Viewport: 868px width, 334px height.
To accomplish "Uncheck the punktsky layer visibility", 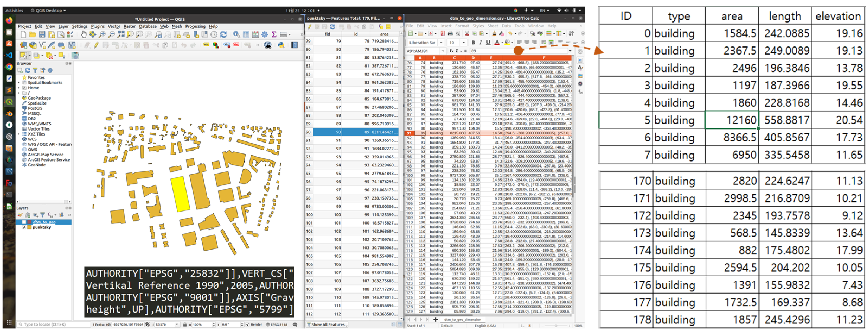I will click(24, 228).
